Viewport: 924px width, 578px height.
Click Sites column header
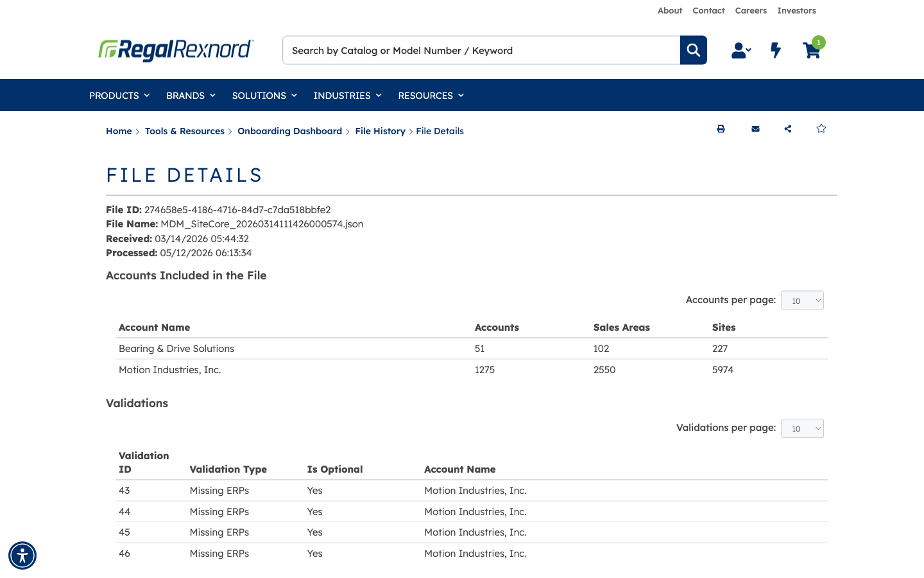point(724,328)
